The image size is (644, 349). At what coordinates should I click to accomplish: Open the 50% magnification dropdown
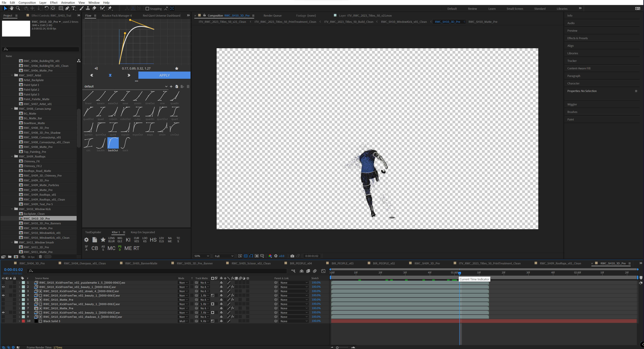point(202,256)
